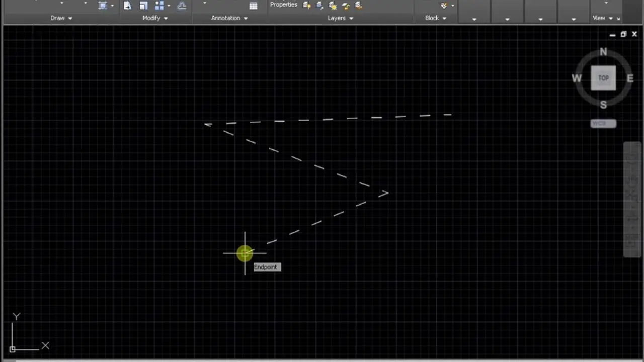
Task: Rotate view to South on ViewCube compass
Action: (603, 105)
